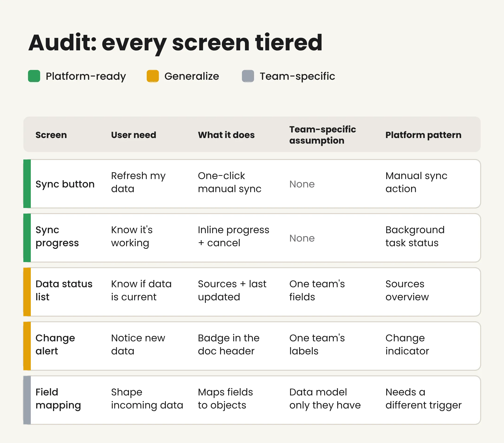Click the 'One team's labels' cell

coord(317,344)
